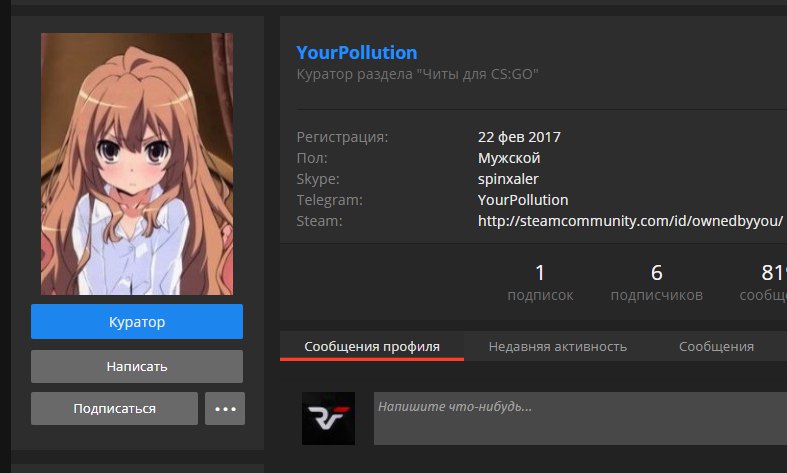787x473 pixels.
Task: View the 1 подписок count
Action: tap(540, 282)
